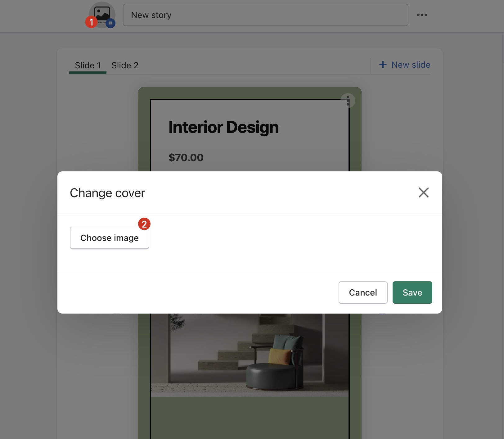Switch to the Slide 2 tab
Screen dimensions: 504x439
point(125,66)
